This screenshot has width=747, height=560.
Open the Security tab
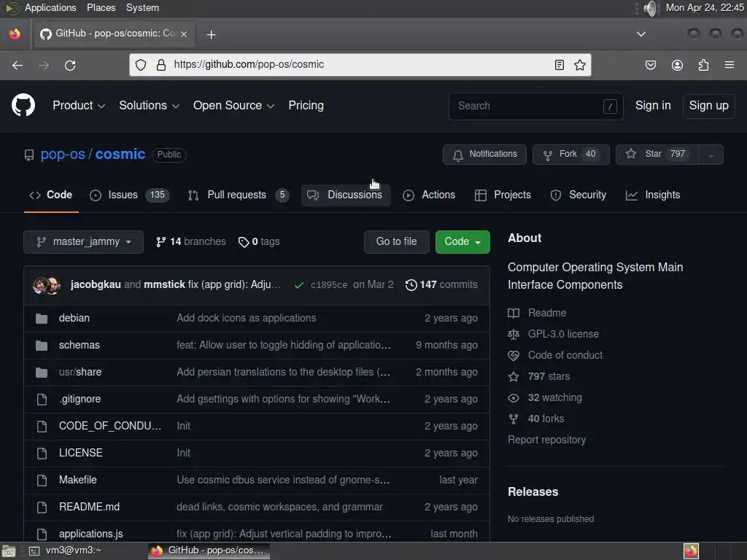tap(578, 195)
